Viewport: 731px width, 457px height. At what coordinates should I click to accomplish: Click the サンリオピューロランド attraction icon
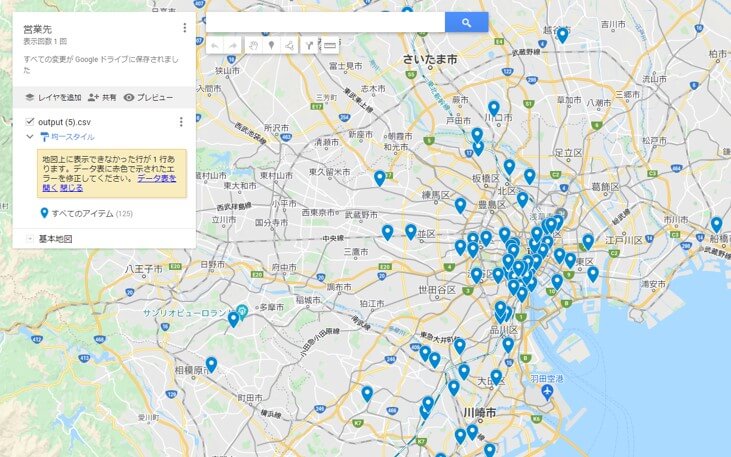pyautogui.click(x=241, y=310)
